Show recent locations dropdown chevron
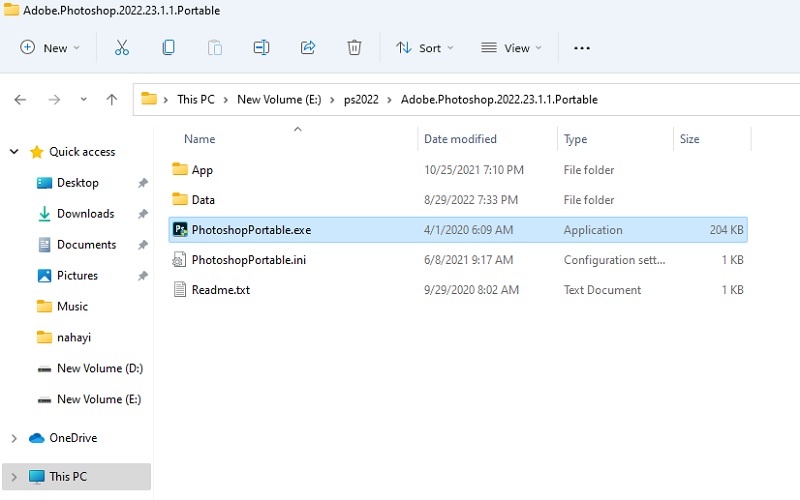The width and height of the screenshot is (800, 500). tap(84, 99)
